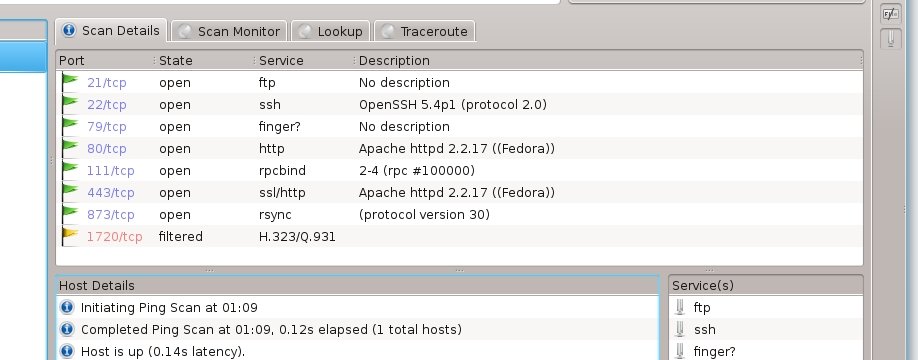The width and height of the screenshot is (918, 360).
Task: Select ssh in the Service(s) list
Action: tap(705, 330)
